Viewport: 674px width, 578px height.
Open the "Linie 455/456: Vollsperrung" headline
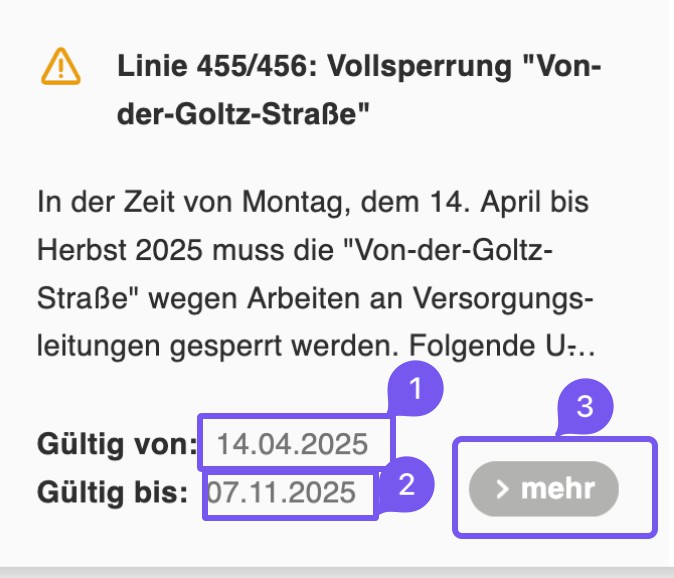coord(358,68)
